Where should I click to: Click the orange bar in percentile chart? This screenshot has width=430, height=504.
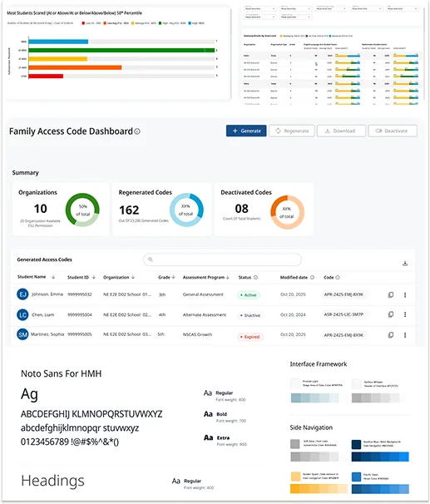coord(75,67)
